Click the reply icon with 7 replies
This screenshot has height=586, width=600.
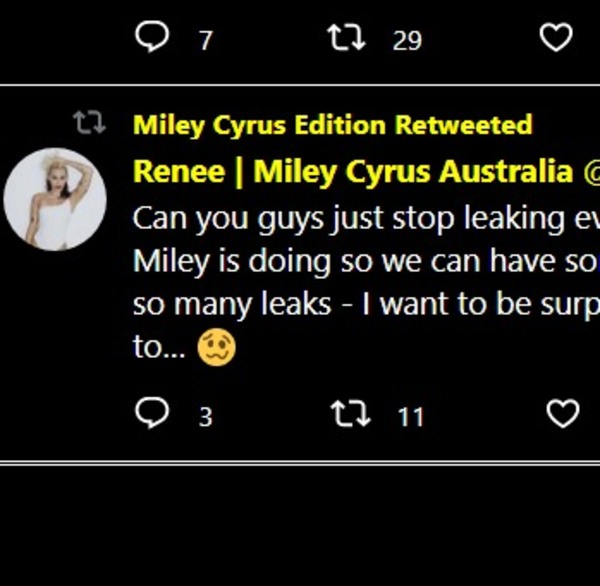pos(150,39)
